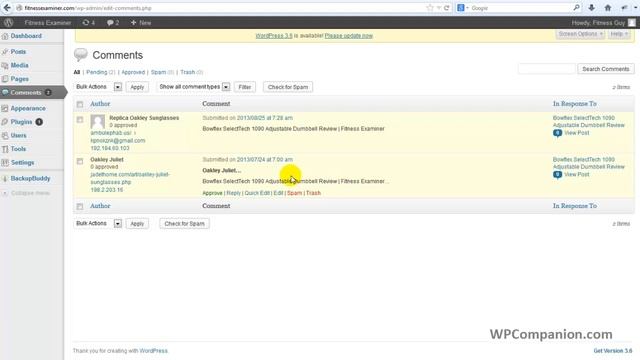The image size is (640, 360).
Task: Click the Howdy user avatar icon
Action: click(631, 23)
